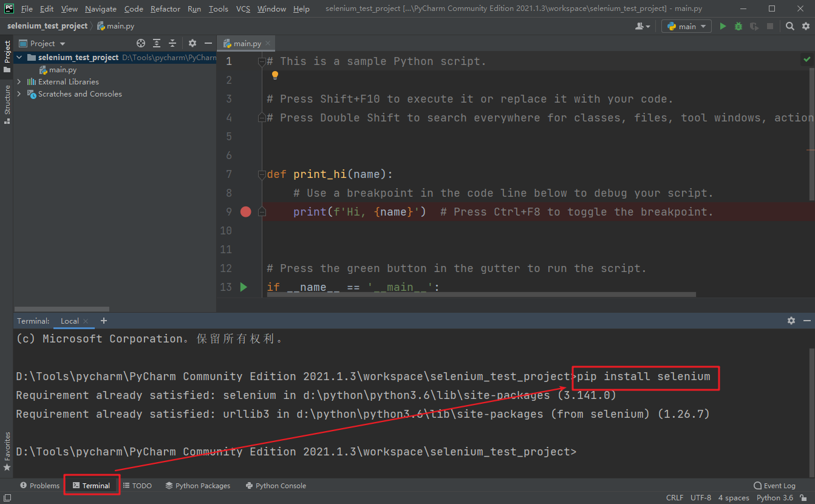Click the lock read-only status icon
This screenshot has width=815, height=504.
click(805, 498)
